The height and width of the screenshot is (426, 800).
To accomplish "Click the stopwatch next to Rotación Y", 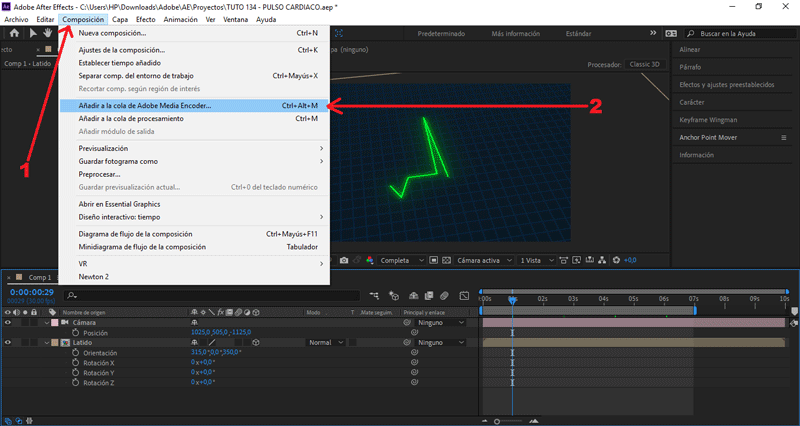I will click(76, 373).
